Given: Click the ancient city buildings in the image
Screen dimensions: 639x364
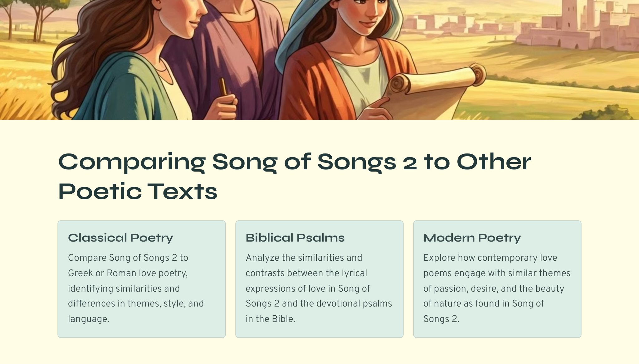Looking at the screenshot, I should point(577,28).
